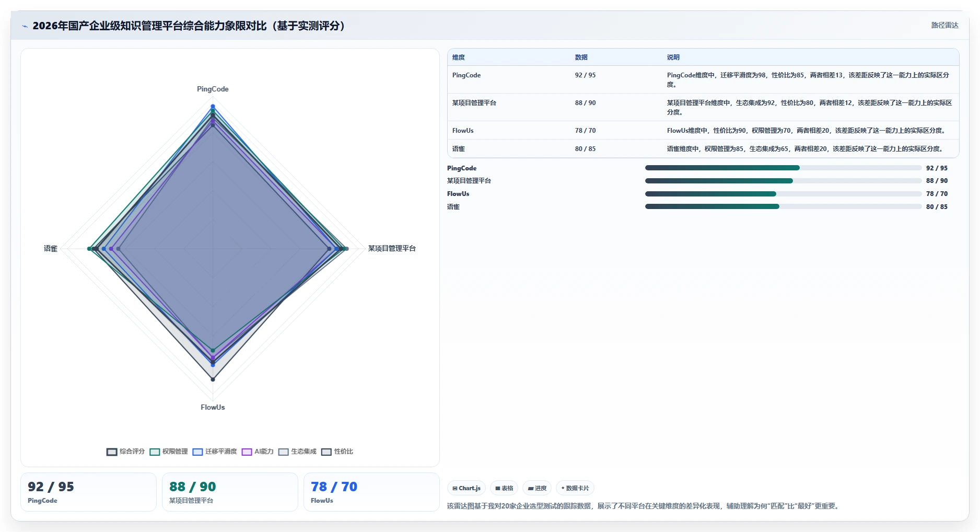Toggle the 迁移平滑度 legend series
This screenshot has width=980, height=532.
coord(214,452)
